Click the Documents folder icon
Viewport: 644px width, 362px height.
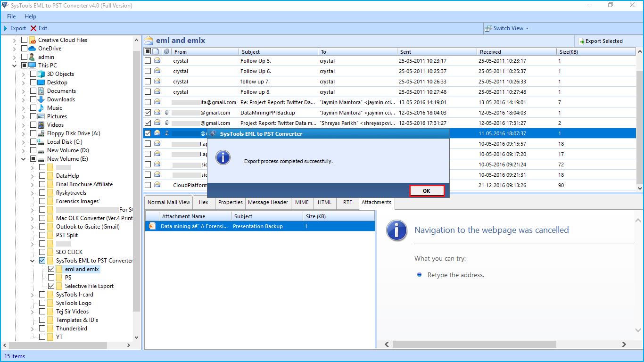(41, 91)
